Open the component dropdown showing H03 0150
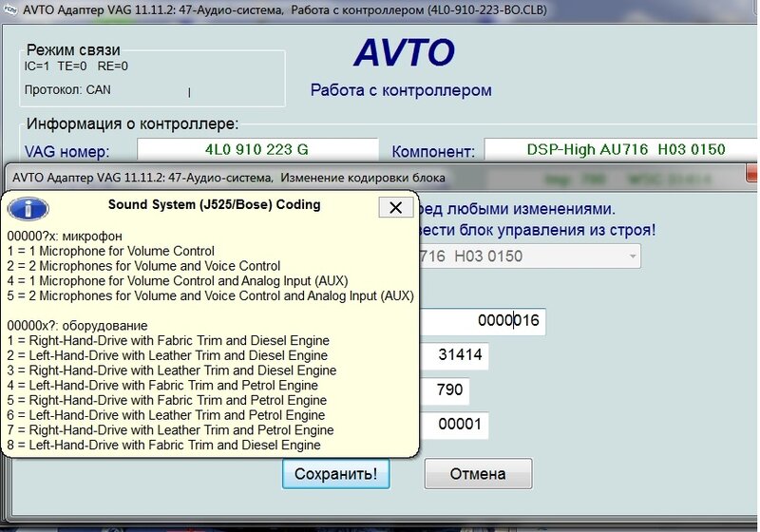Viewport: 760px width, 532px height. pyautogui.click(x=633, y=256)
